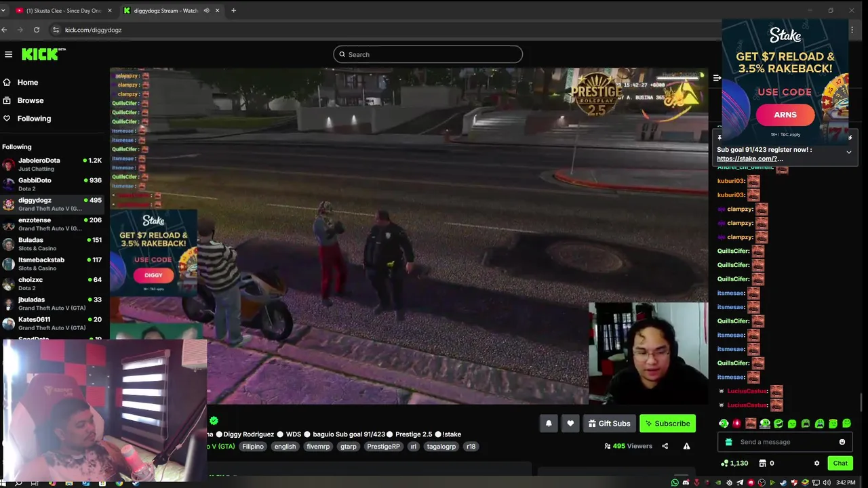The image size is (868, 488).
Task: Open the share stream icon
Action: coord(665,446)
